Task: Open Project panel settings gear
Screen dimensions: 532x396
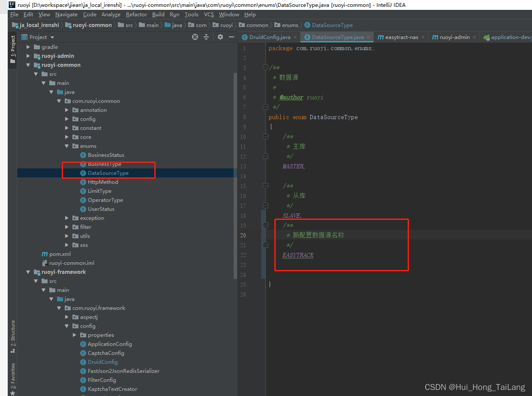Action: tap(220, 37)
